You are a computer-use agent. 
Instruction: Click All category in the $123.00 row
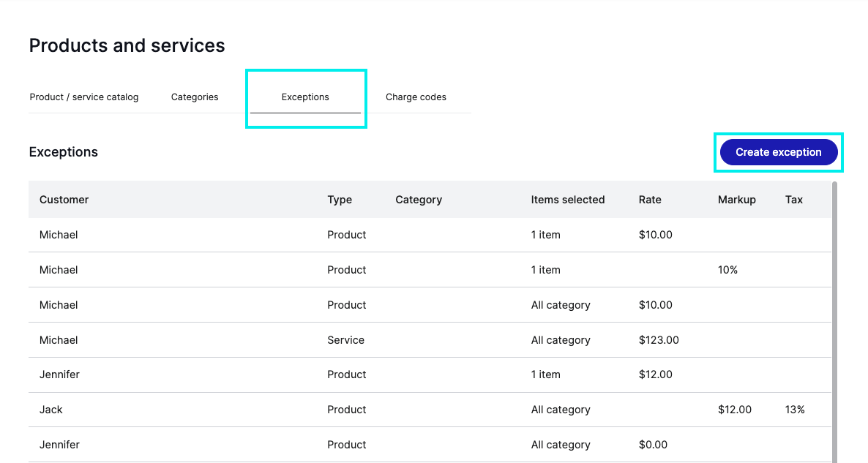click(560, 340)
